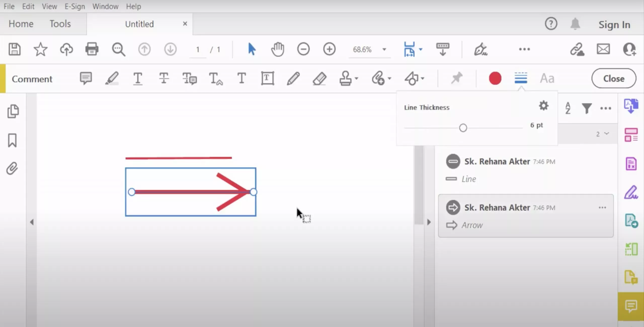Click the font size display toggle
This screenshot has height=327, width=644.
(x=547, y=78)
